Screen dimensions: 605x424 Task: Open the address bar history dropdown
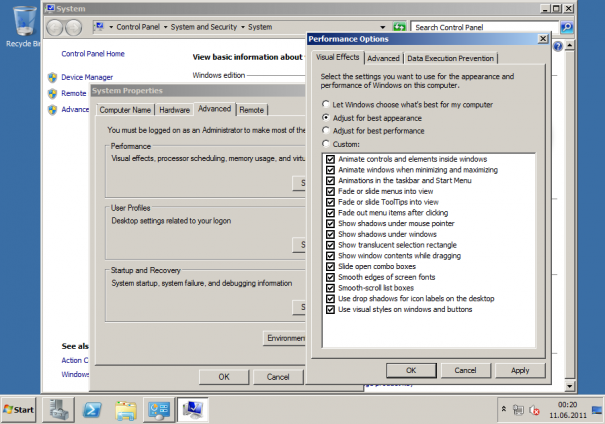(383, 27)
